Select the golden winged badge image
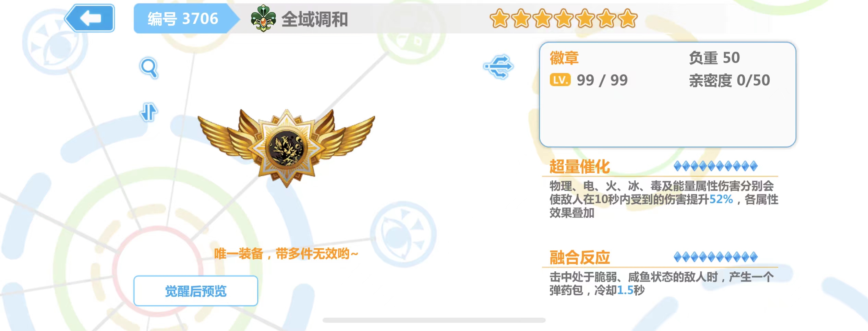The height and width of the screenshot is (331, 868). [286, 147]
